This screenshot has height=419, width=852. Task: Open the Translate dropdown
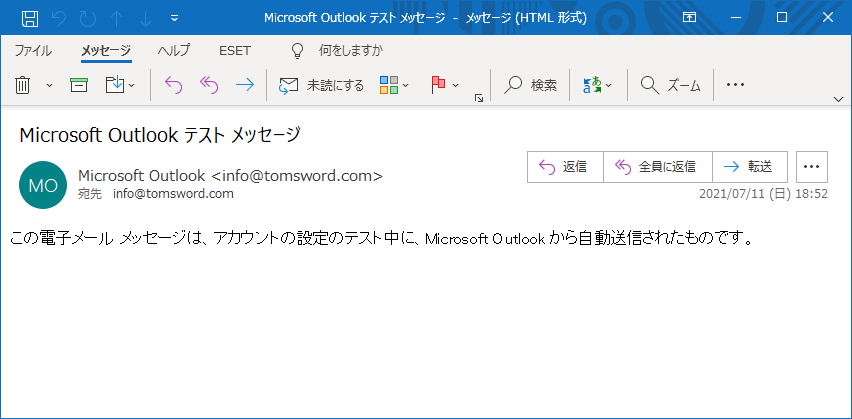[x=598, y=85]
